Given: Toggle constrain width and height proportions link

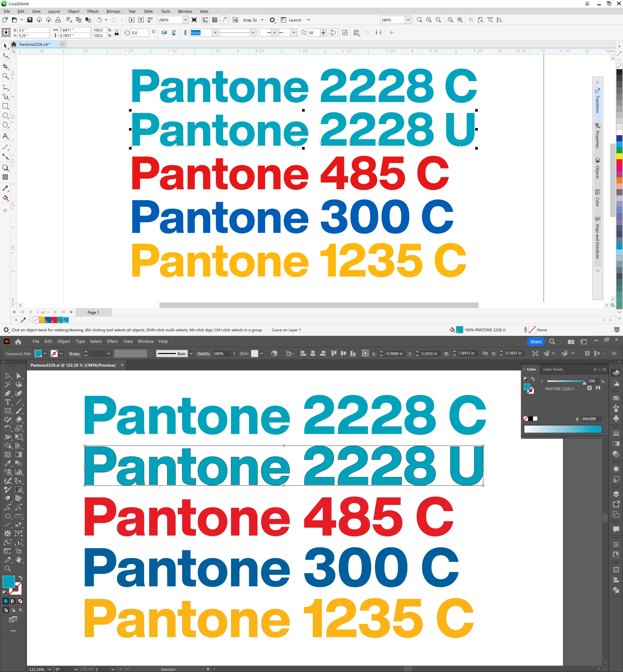Looking at the screenshot, I should tap(485, 353).
